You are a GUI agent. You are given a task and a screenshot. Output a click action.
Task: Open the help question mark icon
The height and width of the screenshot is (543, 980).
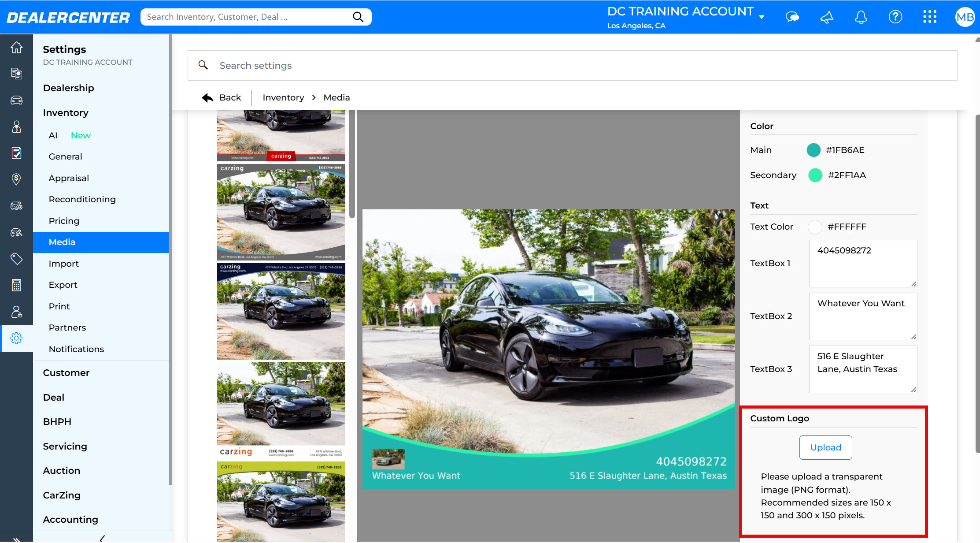coord(895,17)
